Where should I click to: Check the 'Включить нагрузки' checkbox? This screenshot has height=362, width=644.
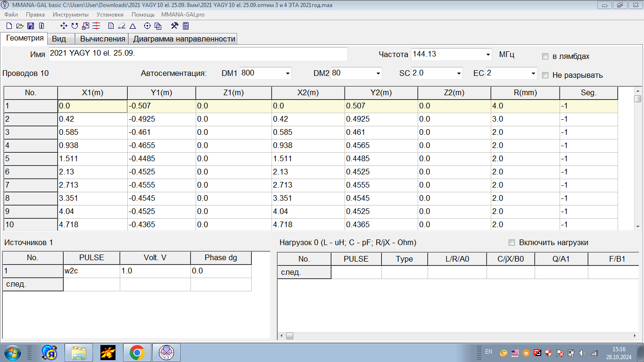512,243
